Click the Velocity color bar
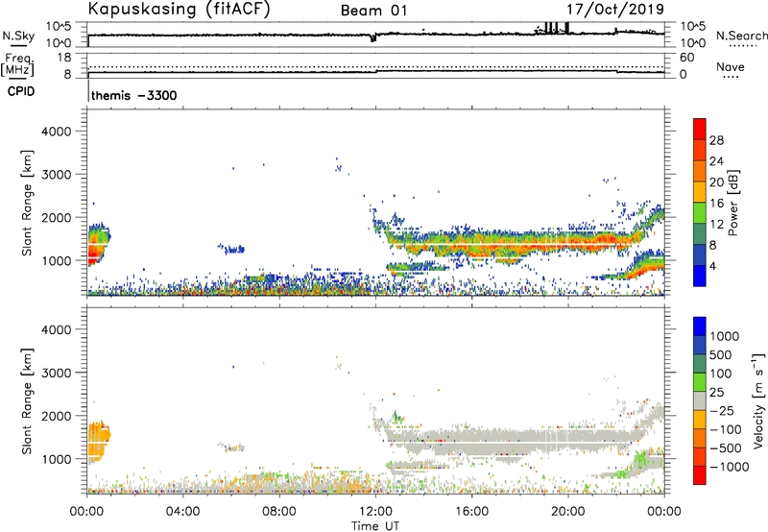The height and width of the screenshot is (532, 768). 700,400
